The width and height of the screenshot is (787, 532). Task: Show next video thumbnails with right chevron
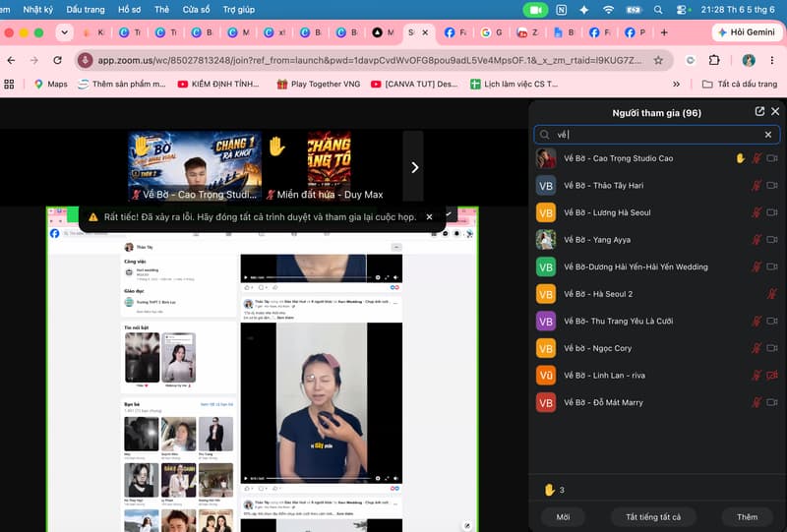pos(414,167)
